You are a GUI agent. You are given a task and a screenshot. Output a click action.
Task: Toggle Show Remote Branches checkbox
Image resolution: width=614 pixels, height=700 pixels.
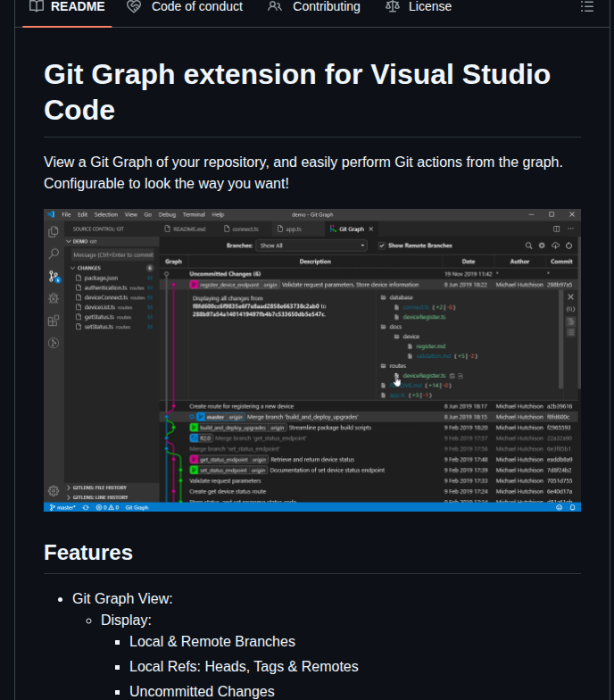click(x=382, y=246)
